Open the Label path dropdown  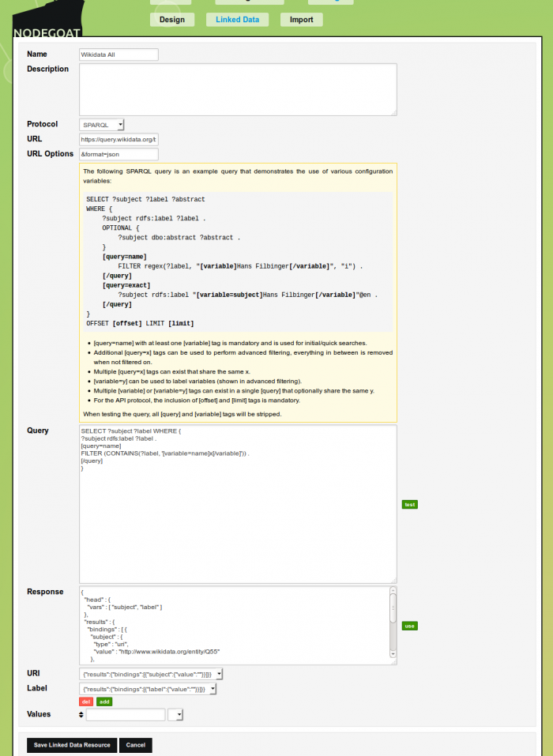pyautogui.click(x=148, y=689)
